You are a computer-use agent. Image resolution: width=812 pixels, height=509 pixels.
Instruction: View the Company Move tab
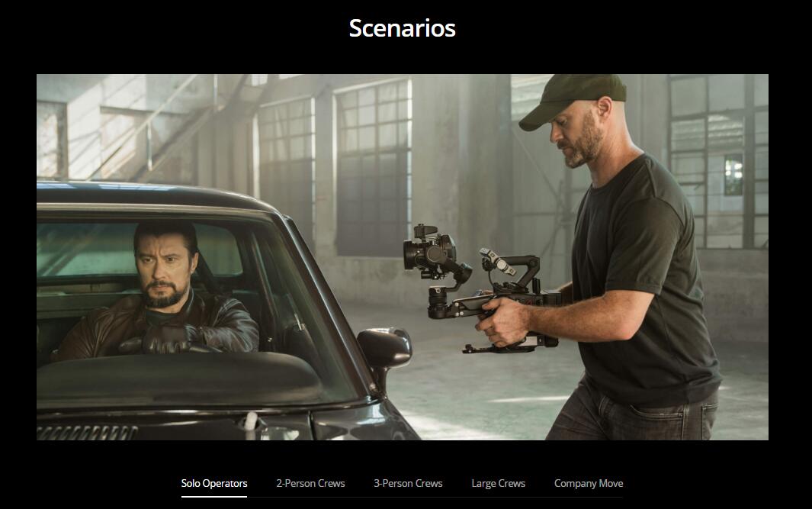pos(589,483)
